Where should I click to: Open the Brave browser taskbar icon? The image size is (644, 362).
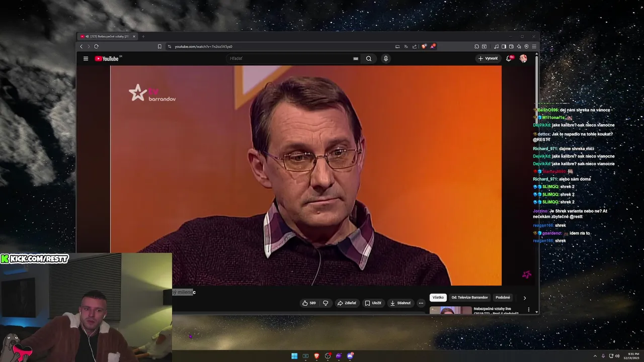pos(316,356)
